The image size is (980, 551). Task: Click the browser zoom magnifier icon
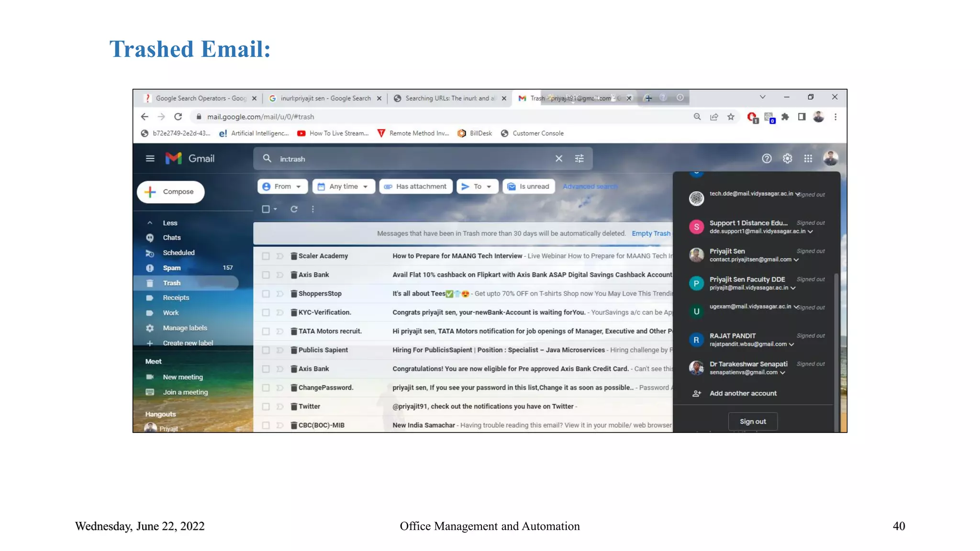697,117
